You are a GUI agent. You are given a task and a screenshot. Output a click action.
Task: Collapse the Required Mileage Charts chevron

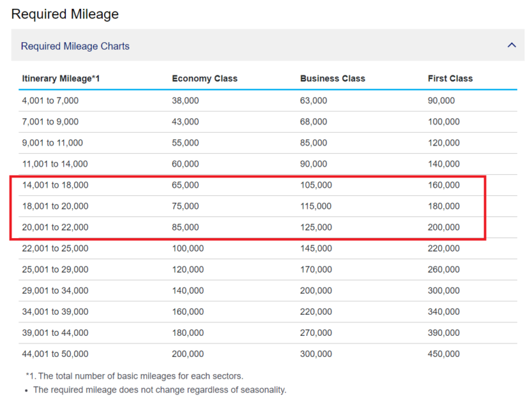coord(512,45)
